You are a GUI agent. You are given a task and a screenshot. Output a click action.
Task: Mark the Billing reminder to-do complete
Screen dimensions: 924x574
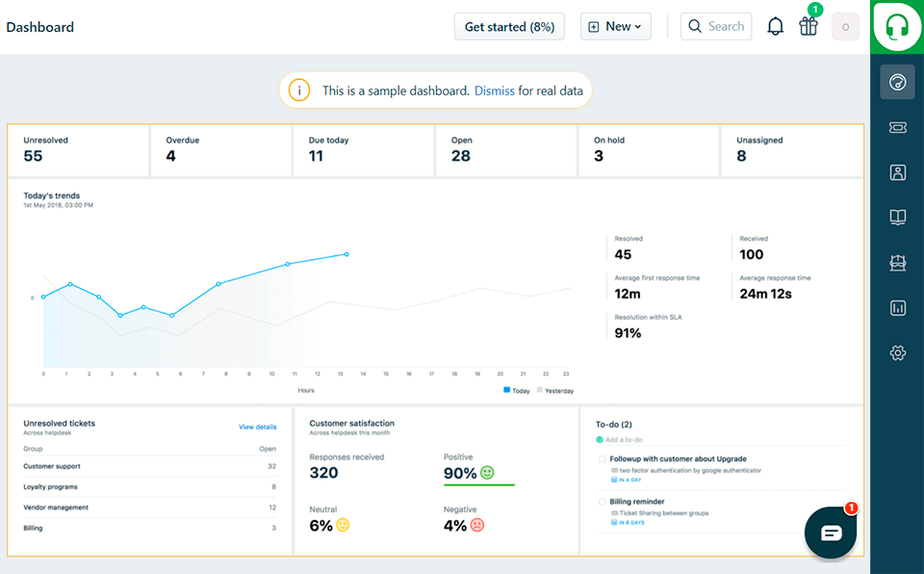pos(602,502)
